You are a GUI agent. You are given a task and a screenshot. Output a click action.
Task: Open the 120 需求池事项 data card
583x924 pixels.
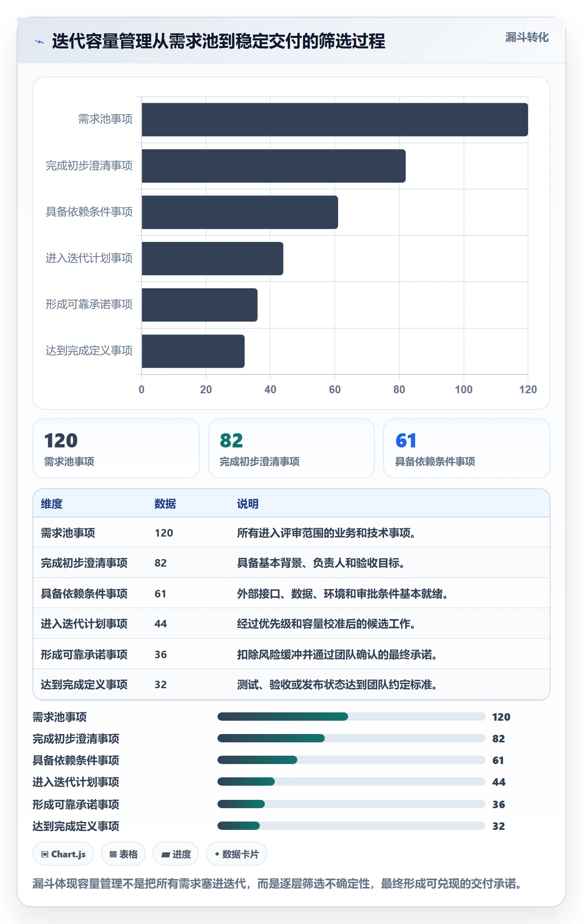coord(116,448)
